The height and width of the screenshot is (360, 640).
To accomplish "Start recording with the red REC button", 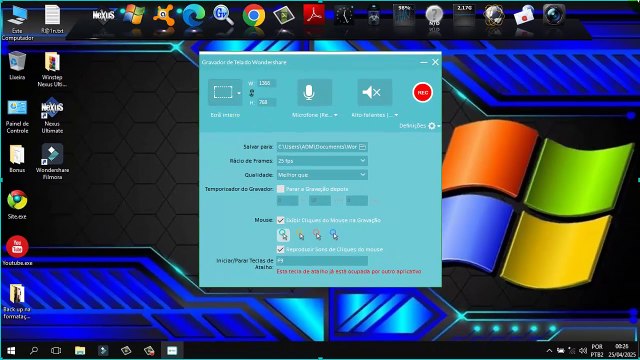I will (422, 93).
